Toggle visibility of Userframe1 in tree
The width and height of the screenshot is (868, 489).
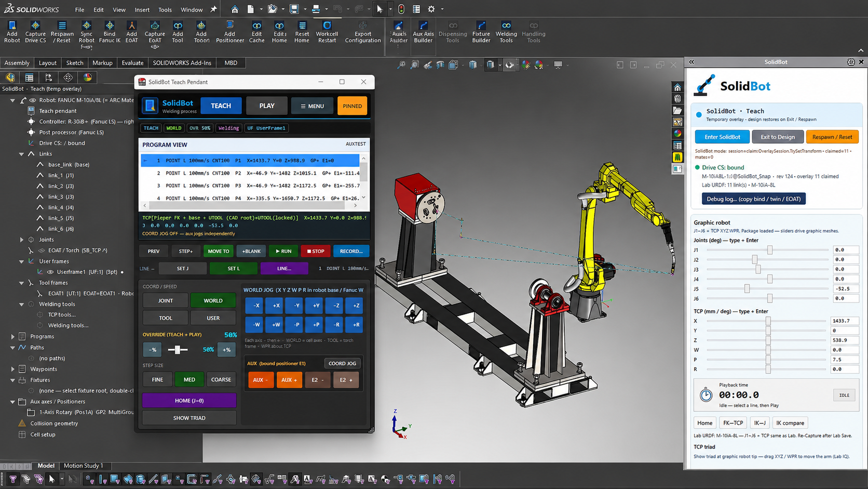point(50,272)
